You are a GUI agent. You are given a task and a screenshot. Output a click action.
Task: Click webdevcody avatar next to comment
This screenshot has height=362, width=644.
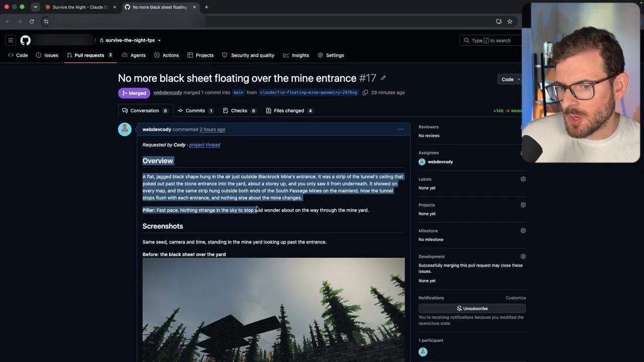pos(125,129)
